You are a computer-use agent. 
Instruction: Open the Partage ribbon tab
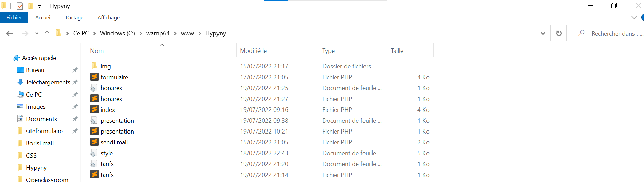[75, 18]
